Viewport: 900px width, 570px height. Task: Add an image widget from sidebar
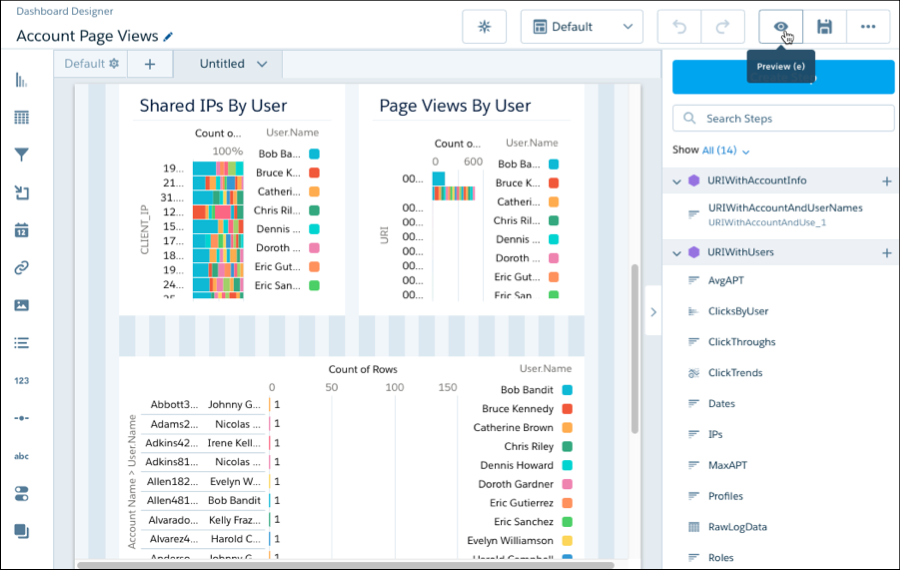tap(21, 305)
